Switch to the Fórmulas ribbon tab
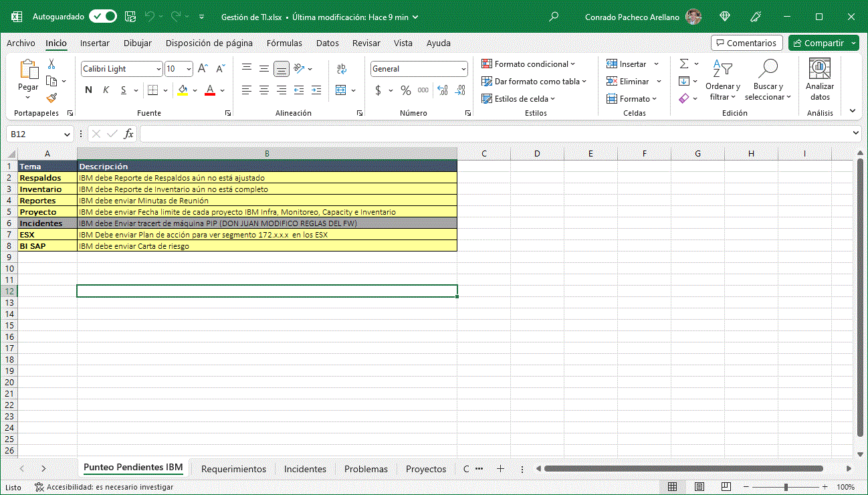Image resolution: width=868 pixels, height=495 pixels. [x=284, y=43]
